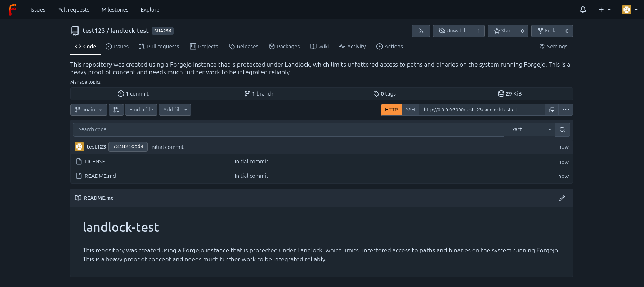The height and width of the screenshot is (287, 644).
Task: Click README.md title in readme header
Action: (99, 198)
